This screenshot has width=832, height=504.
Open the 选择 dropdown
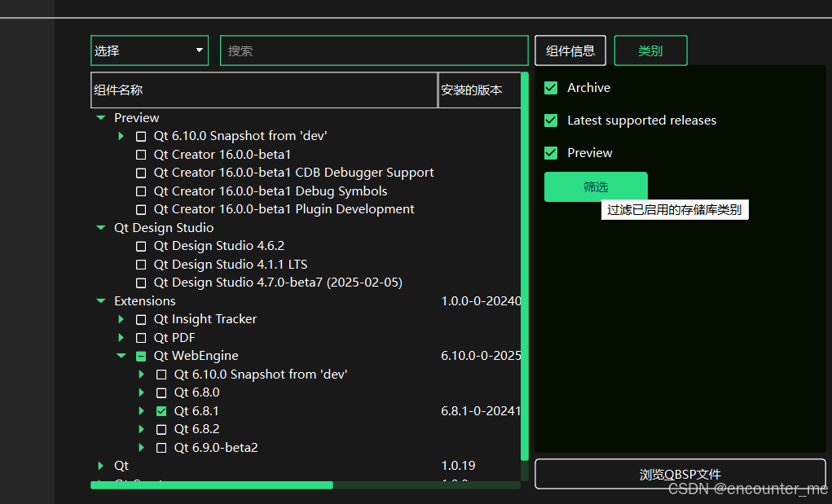click(x=150, y=50)
